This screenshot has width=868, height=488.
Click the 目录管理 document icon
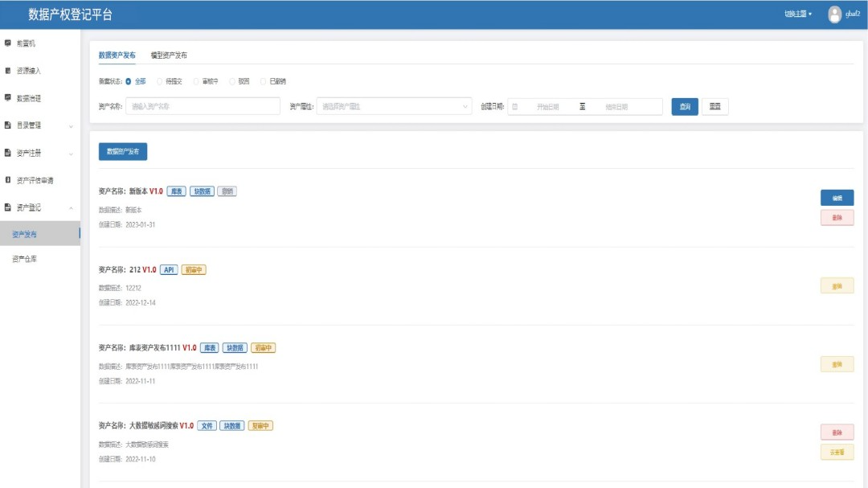point(8,125)
